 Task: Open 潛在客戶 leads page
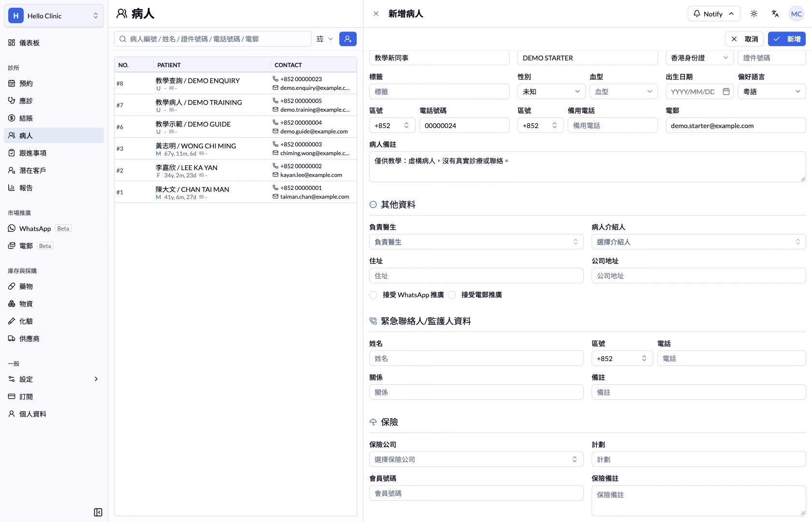click(54, 170)
